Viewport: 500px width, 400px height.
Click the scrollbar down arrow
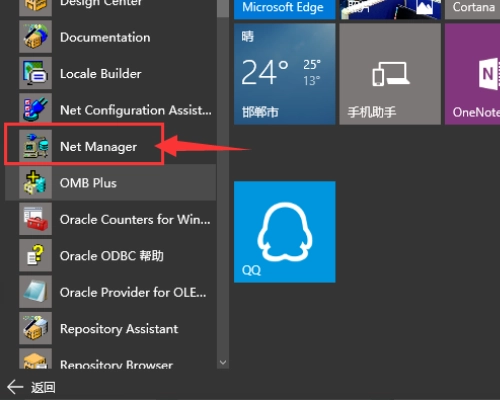[x=223, y=362]
